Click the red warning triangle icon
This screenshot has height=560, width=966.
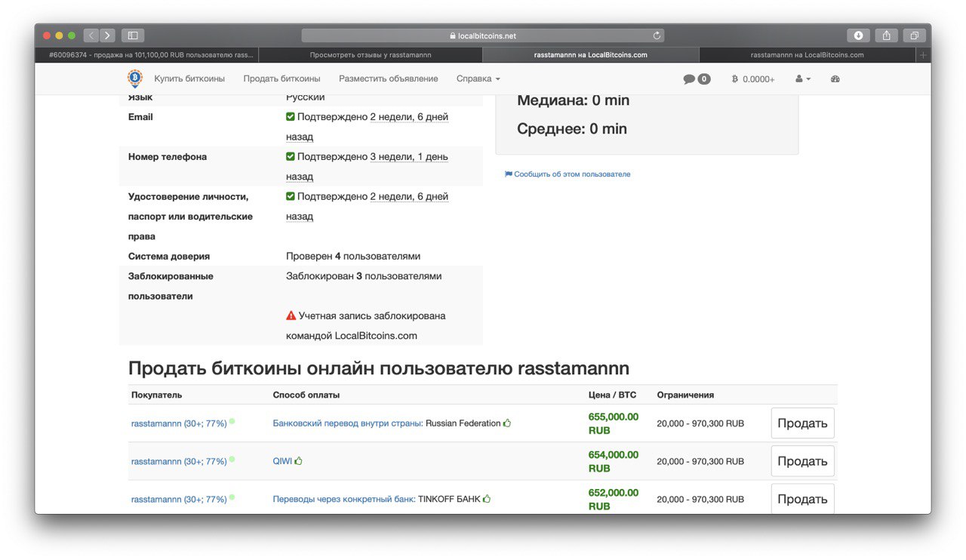291,315
